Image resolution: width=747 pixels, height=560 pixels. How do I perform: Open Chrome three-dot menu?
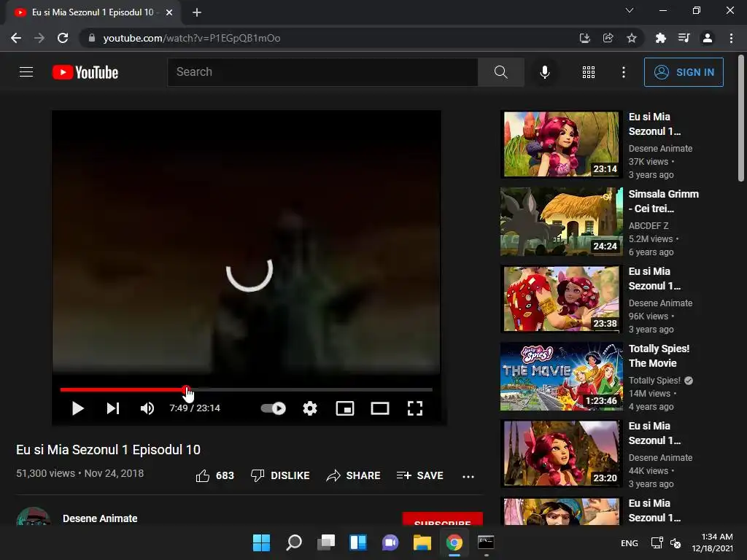pos(731,38)
